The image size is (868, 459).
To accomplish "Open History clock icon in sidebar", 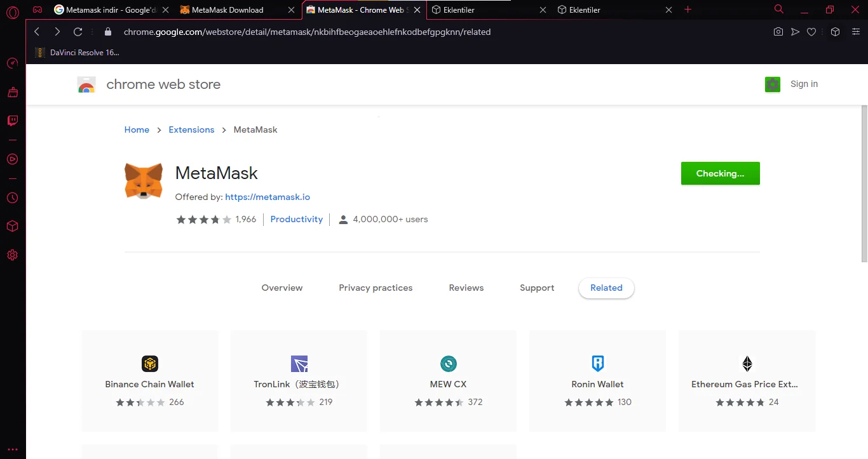I will click(12, 198).
